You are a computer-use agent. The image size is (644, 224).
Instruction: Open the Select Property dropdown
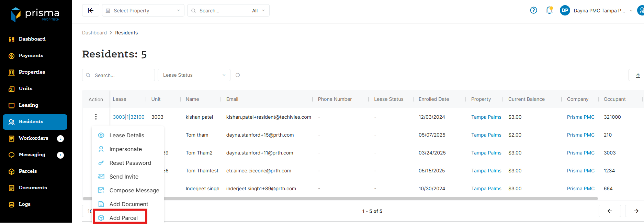(x=143, y=11)
